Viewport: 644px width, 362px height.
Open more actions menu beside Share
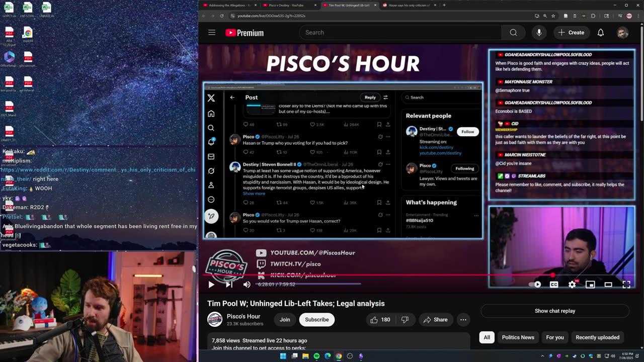(x=463, y=320)
